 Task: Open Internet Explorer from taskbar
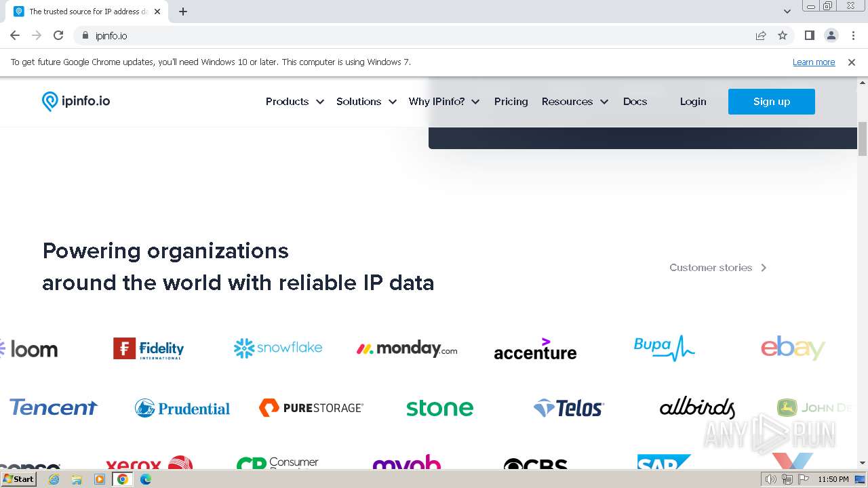tap(54, 479)
